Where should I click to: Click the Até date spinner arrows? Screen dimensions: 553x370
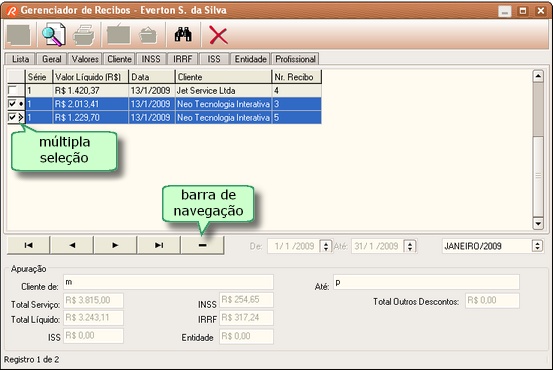click(x=410, y=246)
